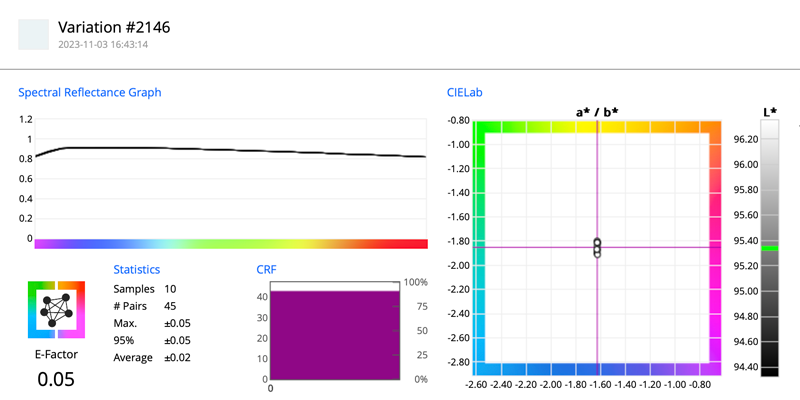Select the Variation #2146 title
This screenshot has height=400, width=800.
pyautogui.click(x=114, y=28)
